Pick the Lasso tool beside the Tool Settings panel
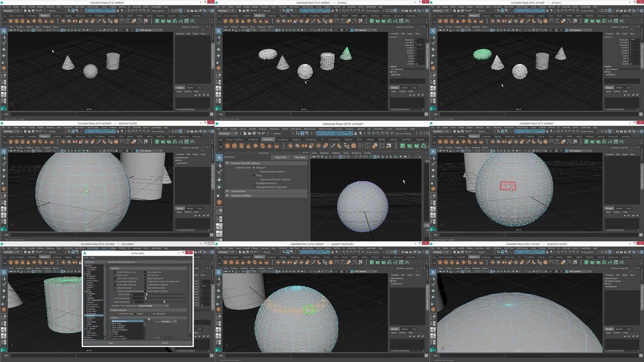The height and width of the screenshot is (362, 644). pos(219,165)
